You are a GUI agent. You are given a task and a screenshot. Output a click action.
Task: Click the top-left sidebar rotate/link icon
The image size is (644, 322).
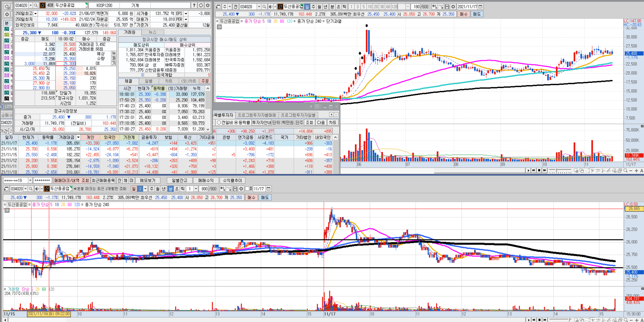coord(7,6)
